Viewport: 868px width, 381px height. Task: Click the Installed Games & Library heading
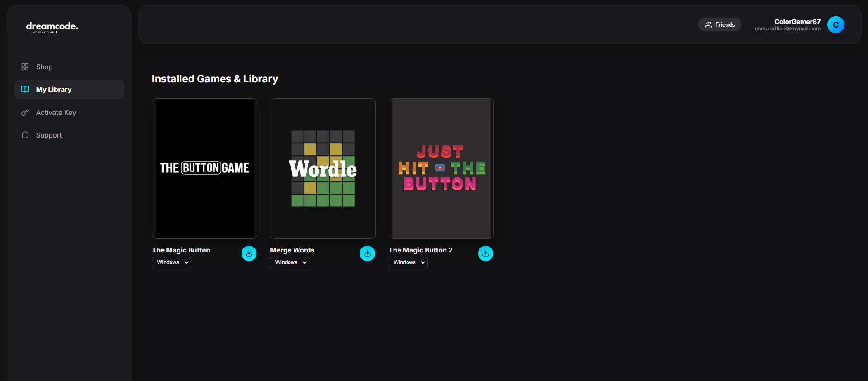coord(215,79)
